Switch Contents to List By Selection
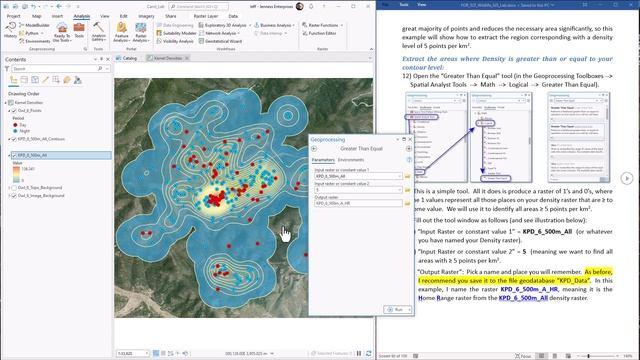The width and height of the screenshot is (640, 360). tap(35, 80)
